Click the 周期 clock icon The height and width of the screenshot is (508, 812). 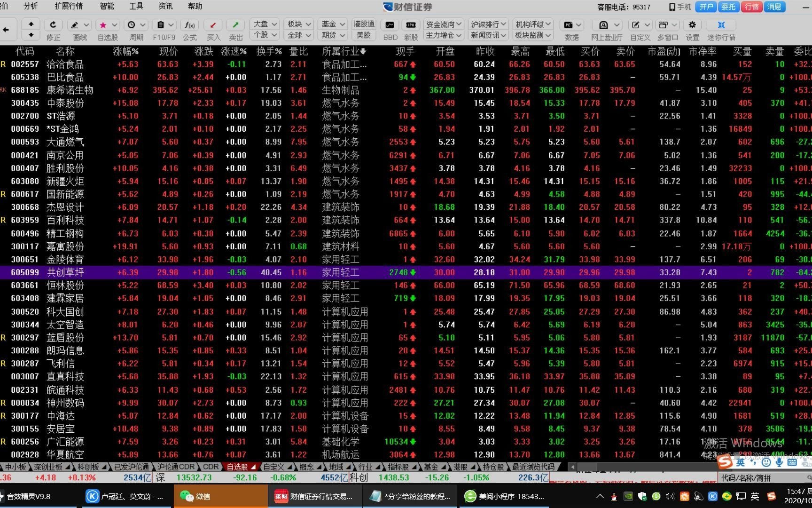tap(132, 24)
